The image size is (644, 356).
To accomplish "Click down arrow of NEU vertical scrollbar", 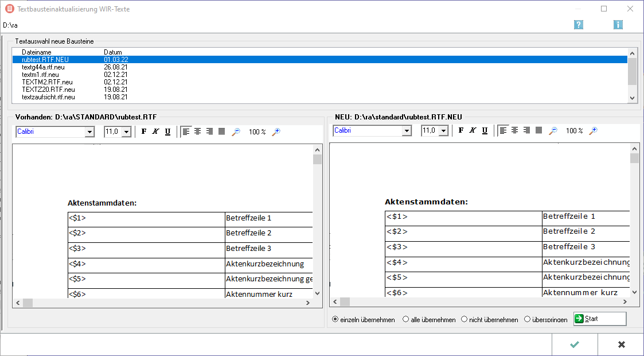I will [635, 292].
